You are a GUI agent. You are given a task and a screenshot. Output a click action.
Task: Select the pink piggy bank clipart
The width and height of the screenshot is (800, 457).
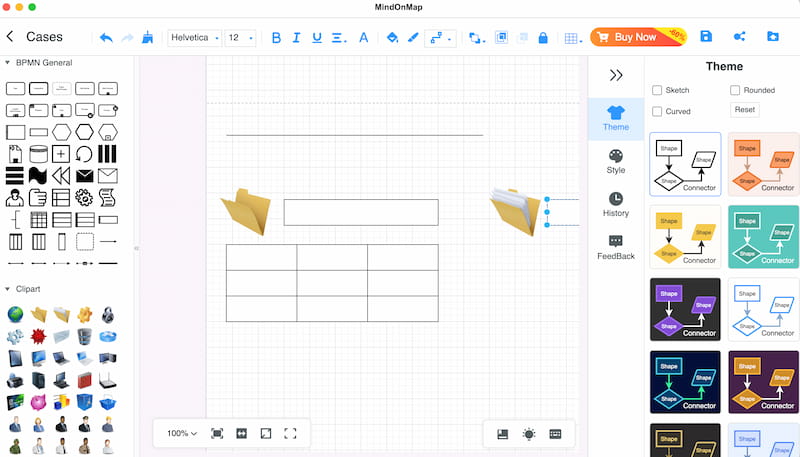click(38, 402)
